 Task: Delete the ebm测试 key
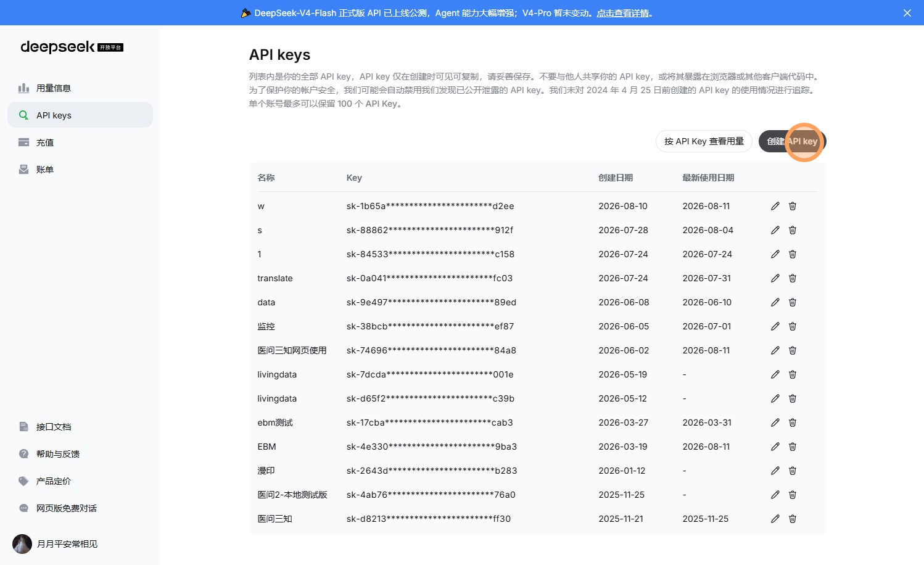click(793, 423)
